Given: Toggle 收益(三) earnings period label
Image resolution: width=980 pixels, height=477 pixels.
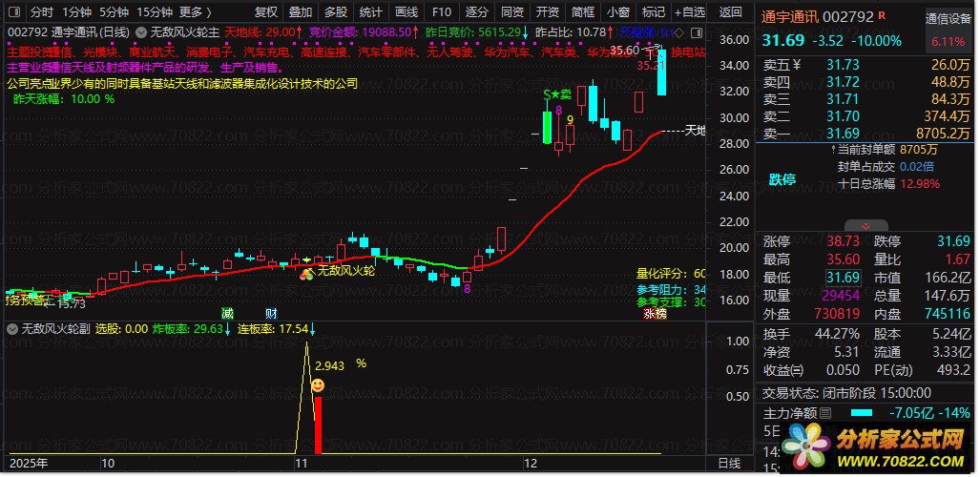Looking at the screenshot, I should pos(783,370).
